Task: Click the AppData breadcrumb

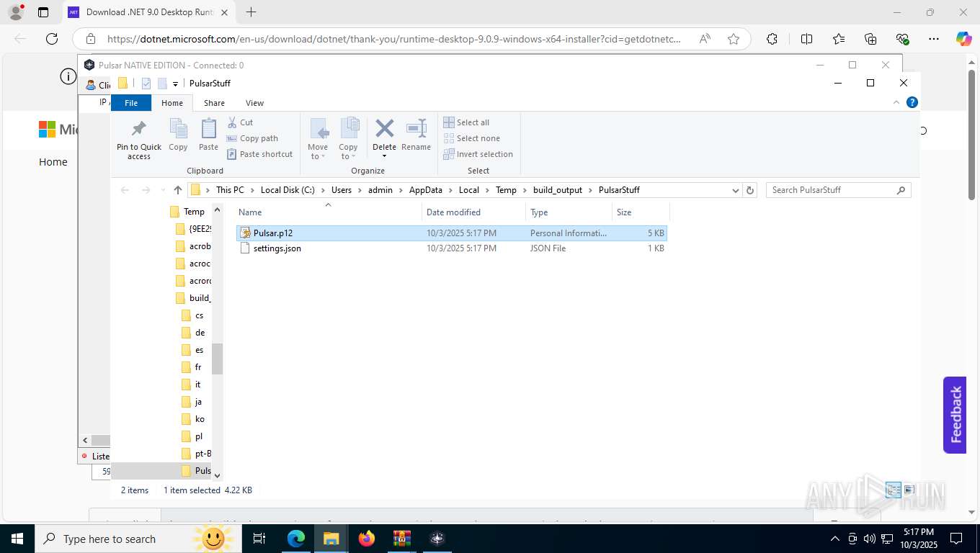Action: (x=425, y=190)
